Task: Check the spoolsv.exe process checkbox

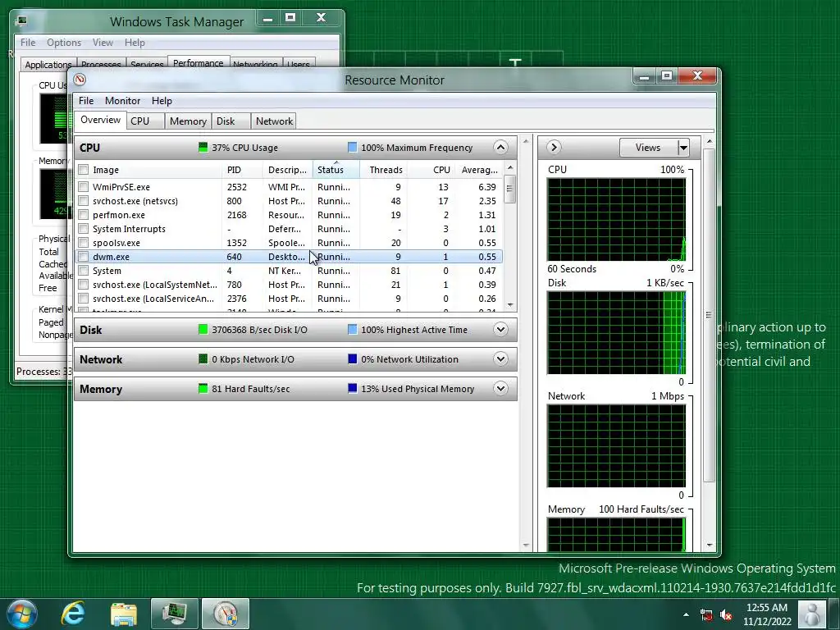Action: [83, 243]
